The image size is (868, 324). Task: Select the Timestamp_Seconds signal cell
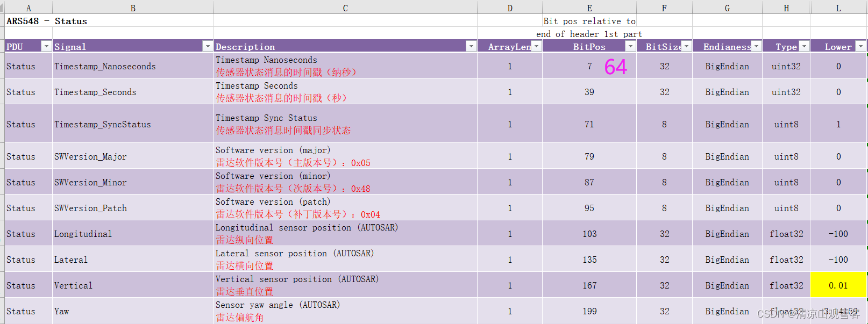[133, 92]
